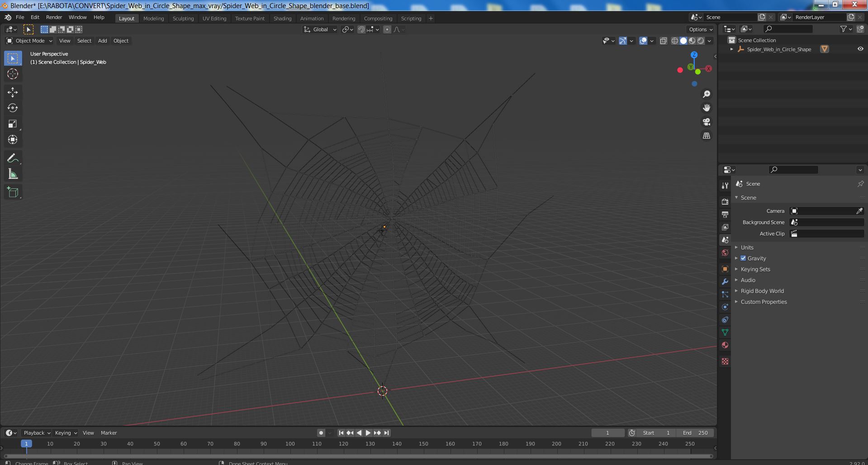Open the Physics properties tab

(725, 307)
